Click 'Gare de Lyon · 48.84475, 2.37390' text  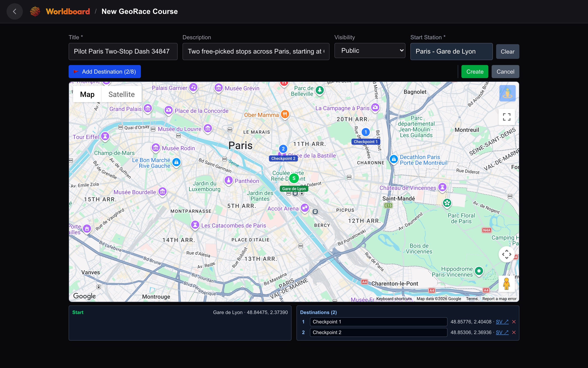(x=250, y=312)
